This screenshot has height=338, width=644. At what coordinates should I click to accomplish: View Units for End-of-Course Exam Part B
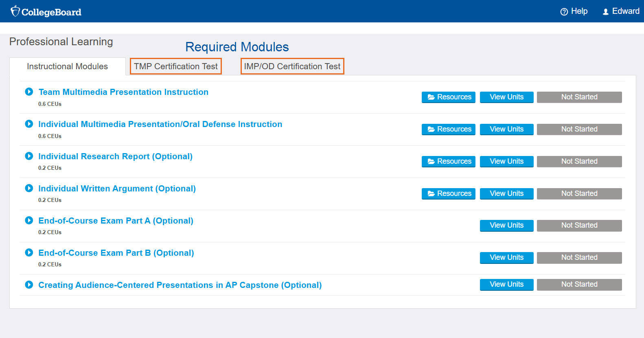(506, 257)
